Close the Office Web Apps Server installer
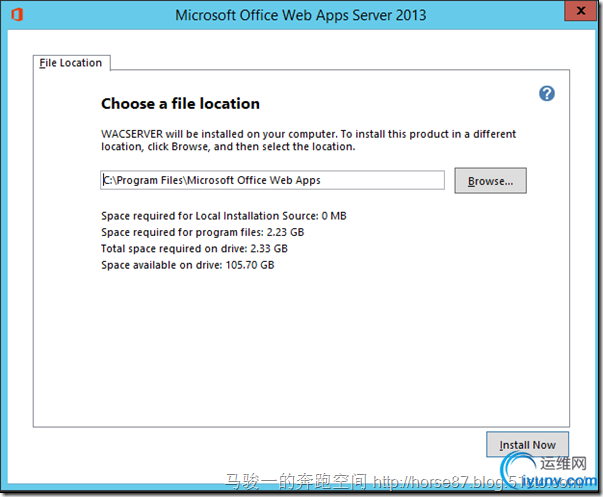The height and width of the screenshot is (497, 603). pos(581,11)
